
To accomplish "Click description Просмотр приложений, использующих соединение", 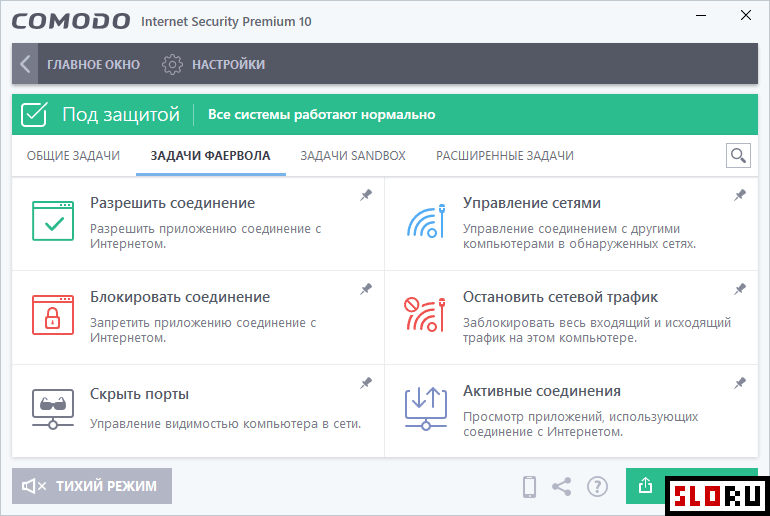I will (580, 424).
